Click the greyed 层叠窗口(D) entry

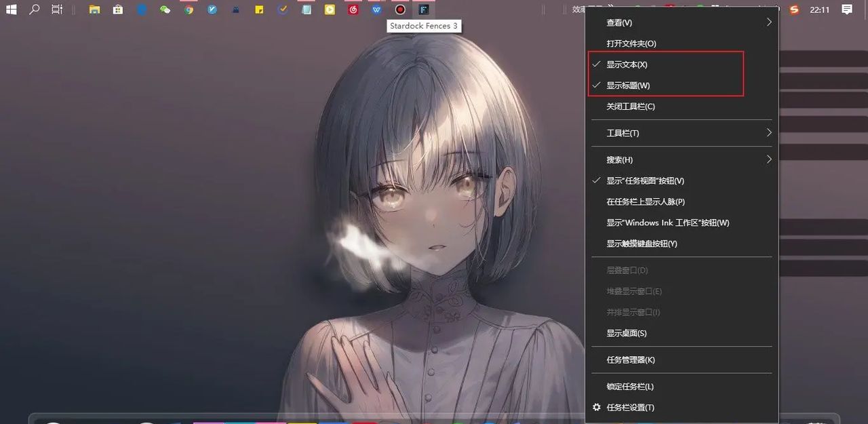tap(682, 270)
